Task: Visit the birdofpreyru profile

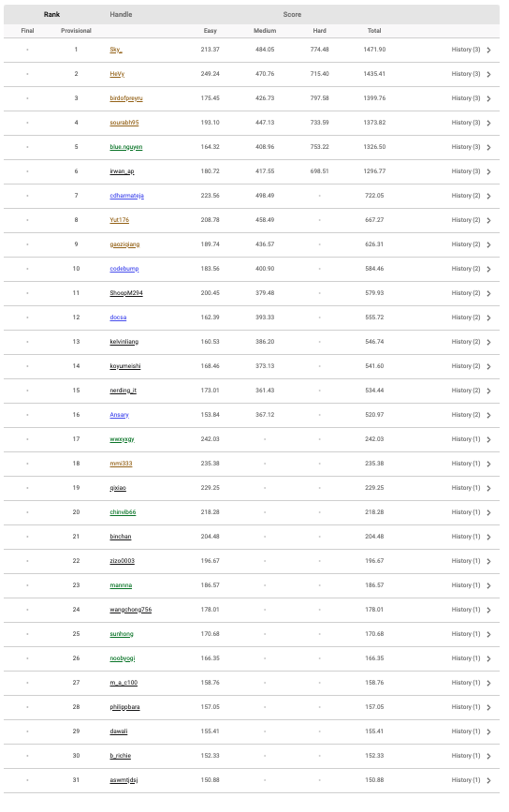Action: pos(126,98)
